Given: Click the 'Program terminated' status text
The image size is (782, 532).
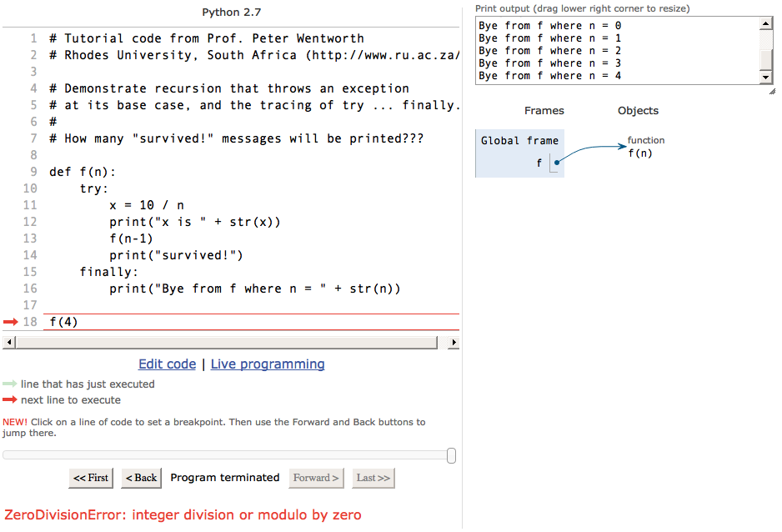Looking at the screenshot, I should tap(225, 478).
